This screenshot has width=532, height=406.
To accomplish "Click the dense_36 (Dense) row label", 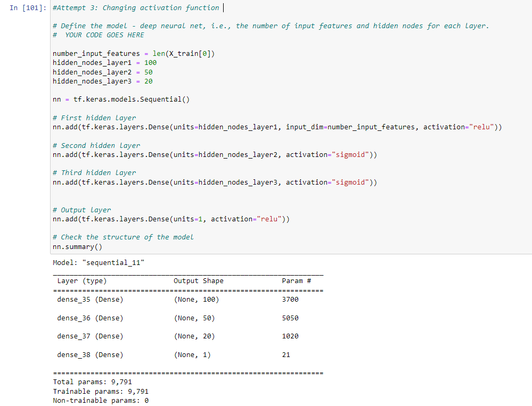I will [x=90, y=318].
